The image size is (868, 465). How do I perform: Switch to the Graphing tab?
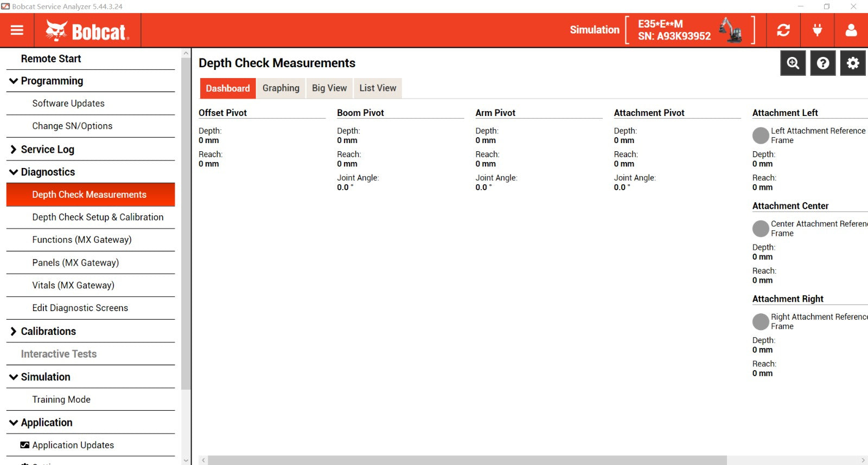point(280,88)
